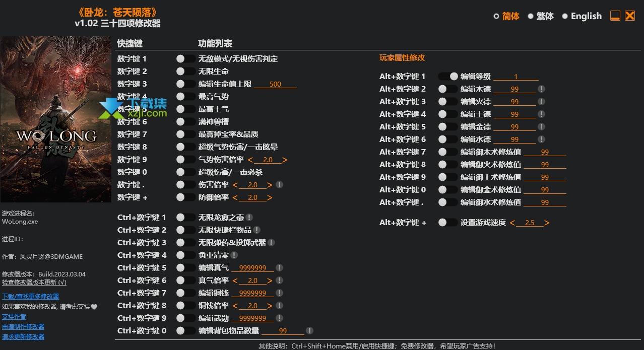Click info icon beside 无限弹药&投掷武器
Screen dimensions: 644x350
pyautogui.click(x=271, y=243)
